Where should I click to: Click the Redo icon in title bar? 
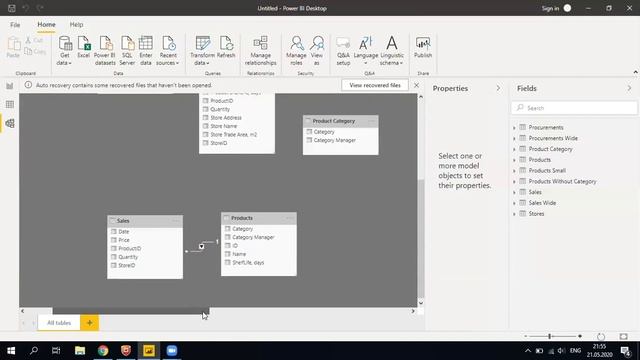pos(40,8)
